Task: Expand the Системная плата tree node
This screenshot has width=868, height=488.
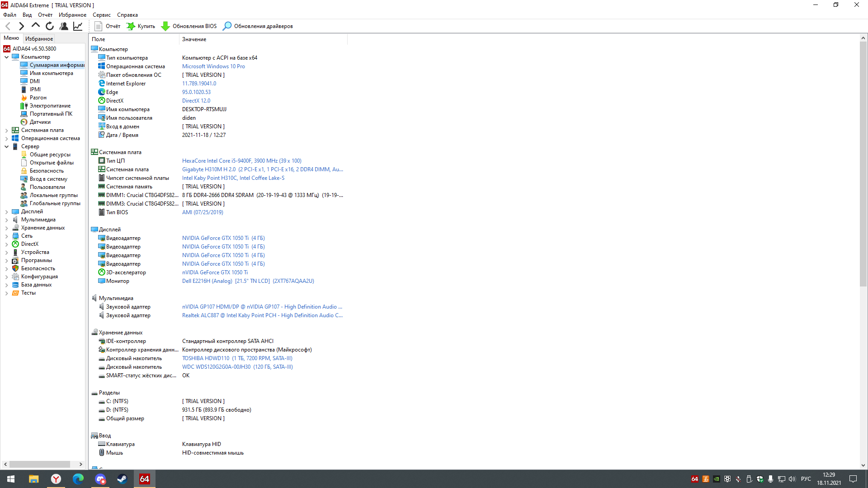Action: pos(6,130)
